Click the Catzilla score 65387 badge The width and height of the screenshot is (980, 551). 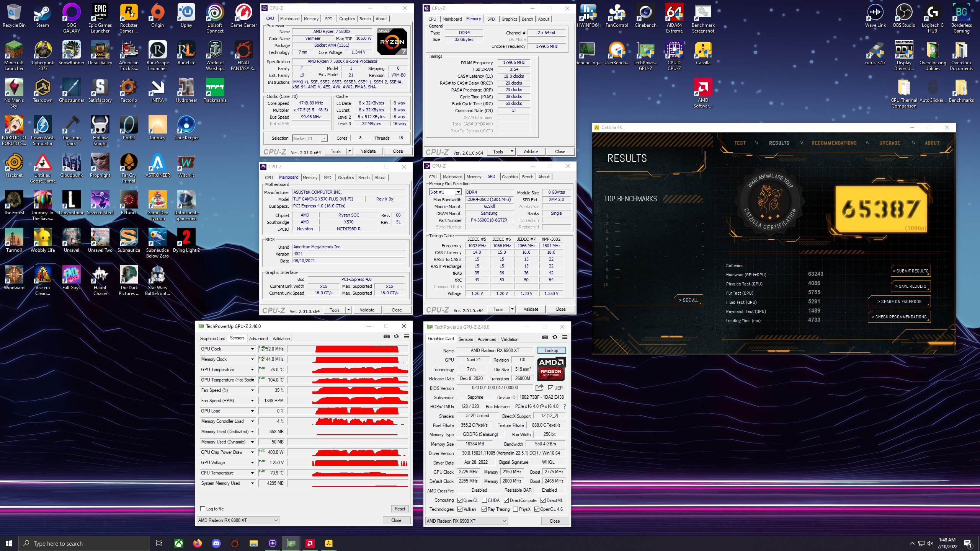coord(881,209)
